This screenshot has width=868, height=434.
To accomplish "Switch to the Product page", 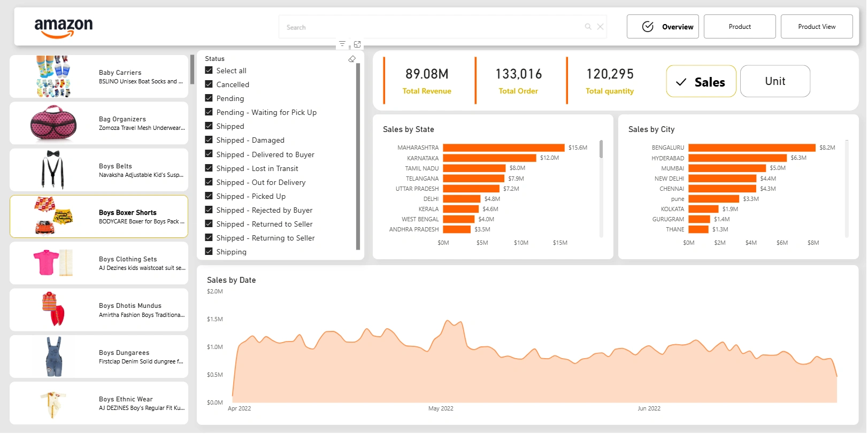I will pyautogui.click(x=740, y=27).
